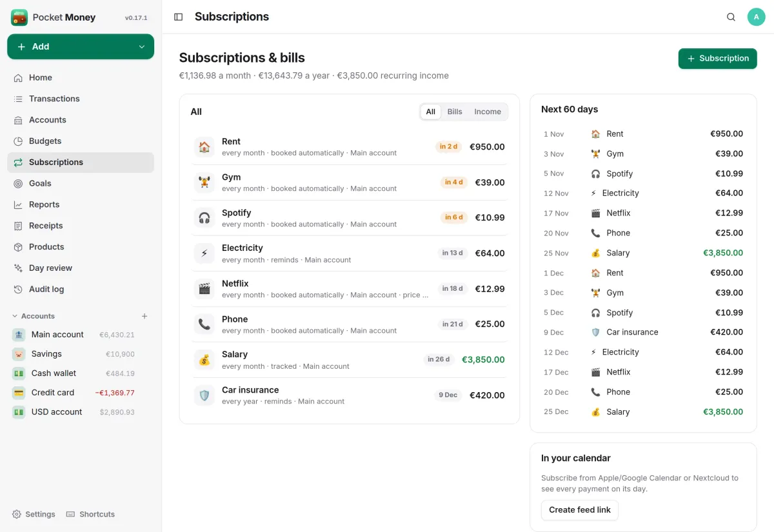Click the Car insurance shield icon in All list
This screenshot has height=532, width=774.
coord(204,395)
